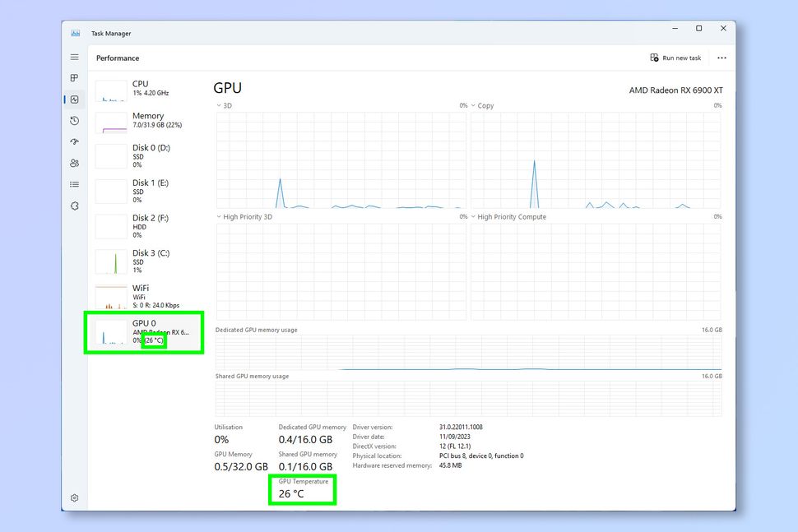The width and height of the screenshot is (798, 532).
Task: Open the Users page icon
Action: tap(74, 163)
